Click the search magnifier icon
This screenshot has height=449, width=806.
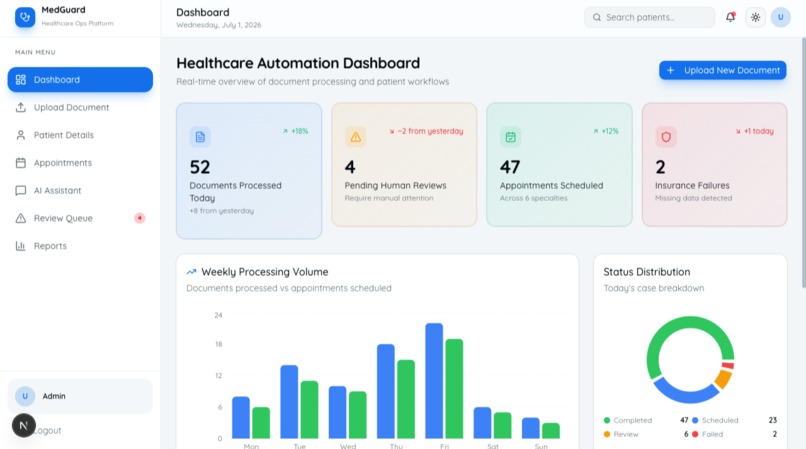597,17
